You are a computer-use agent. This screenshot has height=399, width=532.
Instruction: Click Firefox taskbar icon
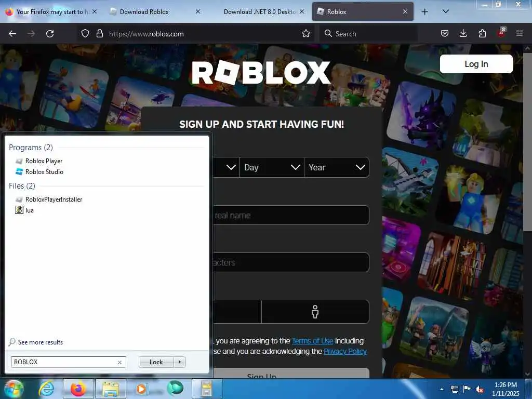click(x=78, y=389)
